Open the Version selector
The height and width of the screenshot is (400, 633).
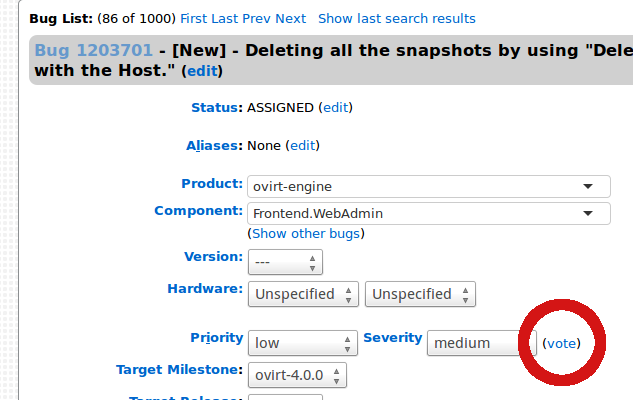tap(284, 262)
